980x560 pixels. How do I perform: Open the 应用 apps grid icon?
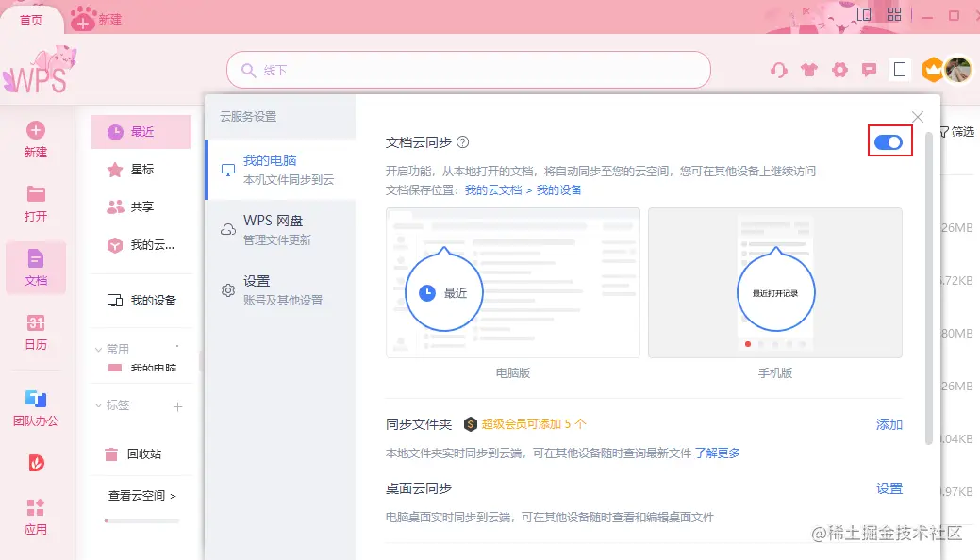[36, 507]
